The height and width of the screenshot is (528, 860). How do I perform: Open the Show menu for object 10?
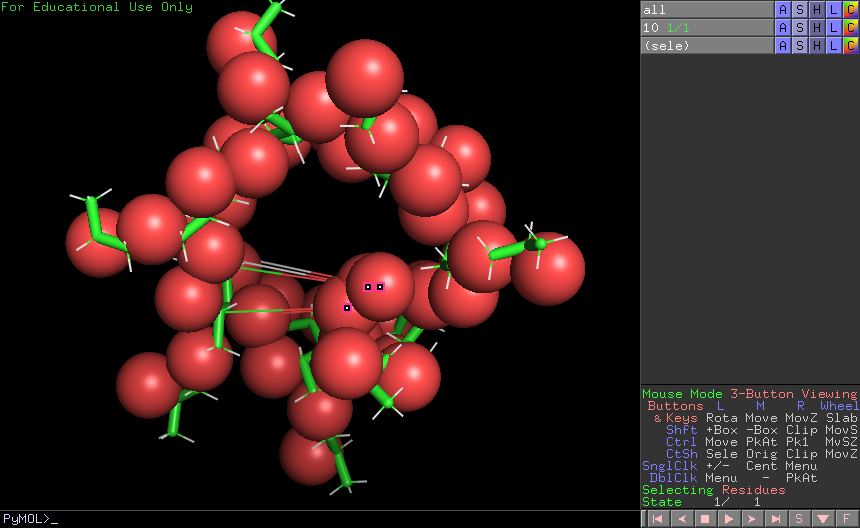(x=800, y=27)
